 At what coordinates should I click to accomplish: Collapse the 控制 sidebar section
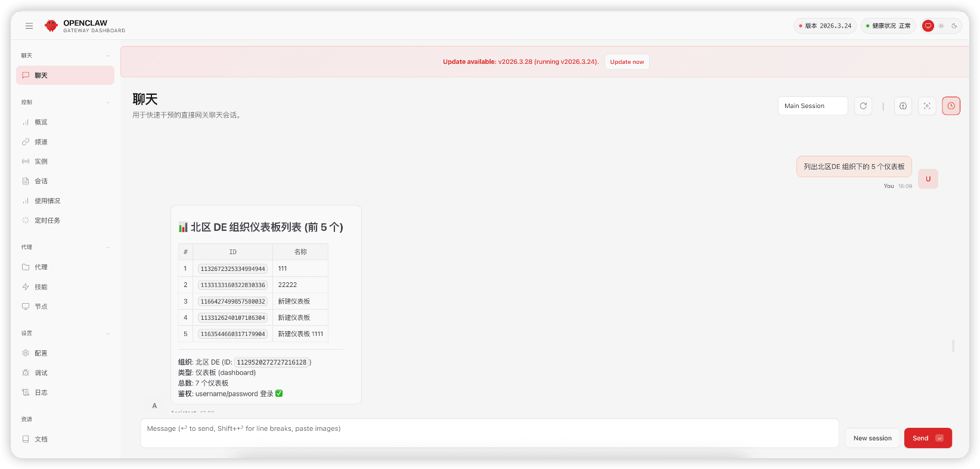click(x=66, y=103)
